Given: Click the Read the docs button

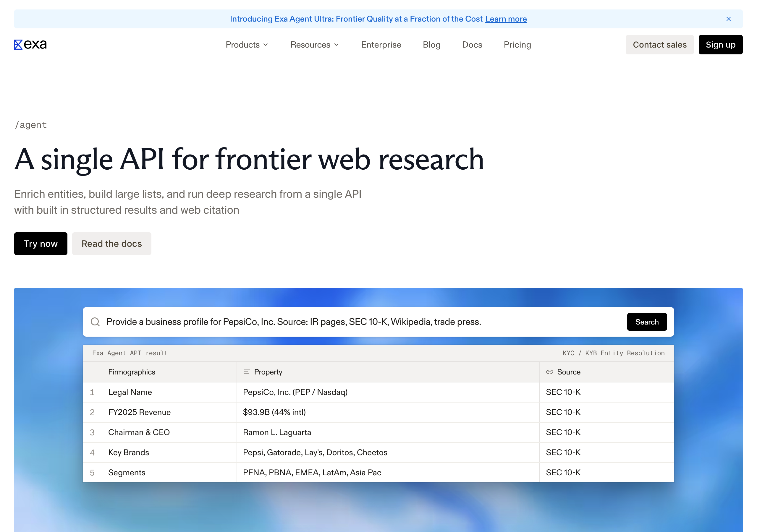Looking at the screenshot, I should 112,244.
